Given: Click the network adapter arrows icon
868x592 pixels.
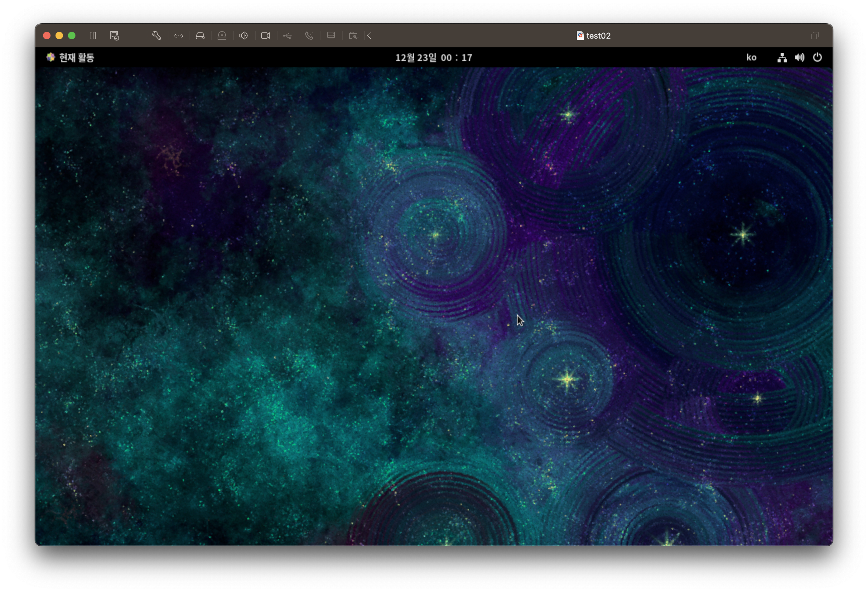Looking at the screenshot, I should (x=179, y=36).
